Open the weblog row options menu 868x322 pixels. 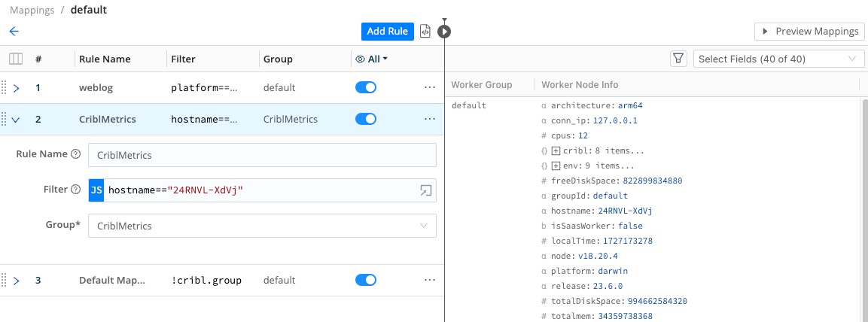[430, 87]
